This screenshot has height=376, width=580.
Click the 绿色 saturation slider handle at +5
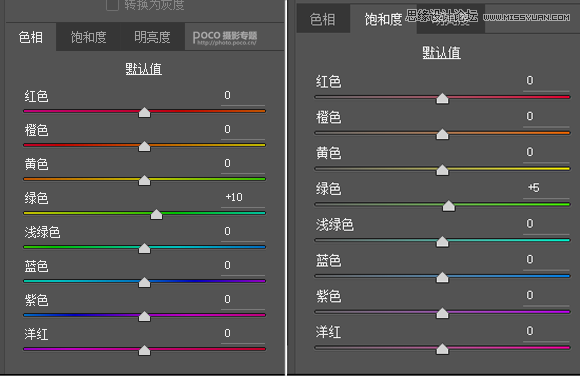[449, 206]
